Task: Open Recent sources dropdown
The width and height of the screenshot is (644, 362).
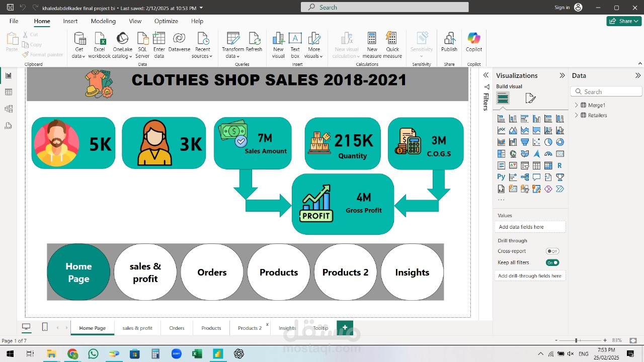Action: click(x=202, y=45)
